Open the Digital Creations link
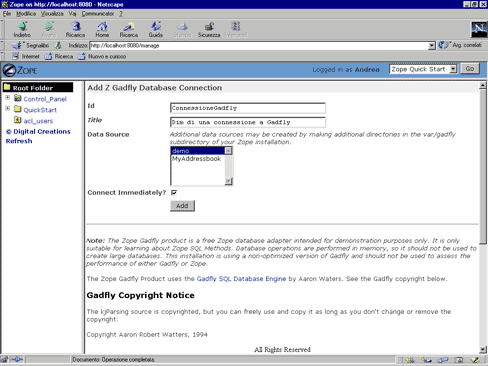This screenshot has height=366, width=488. (x=39, y=131)
